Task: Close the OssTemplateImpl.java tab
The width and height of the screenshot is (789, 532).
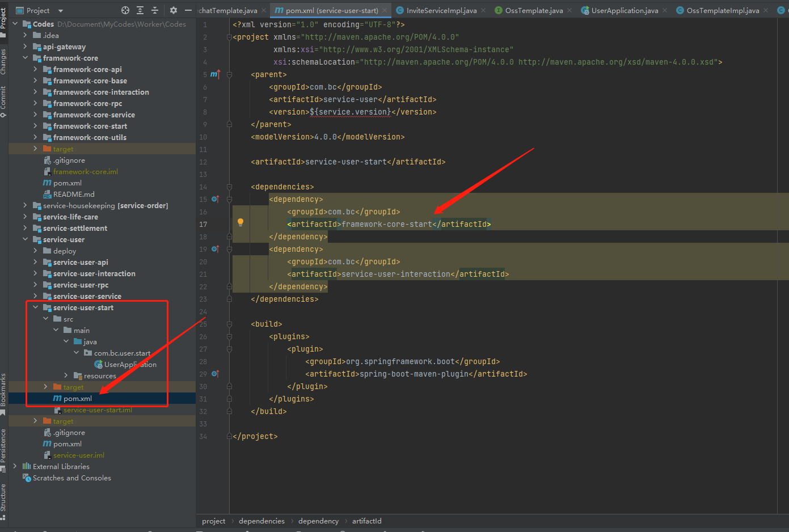Action: click(x=766, y=10)
